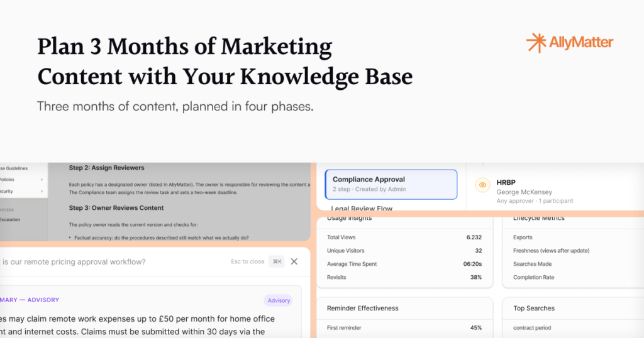This screenshot has width=644, height=338.
Task: Click the AllyMatter logo
Action: pyautogui.click(x=570, y=43)
